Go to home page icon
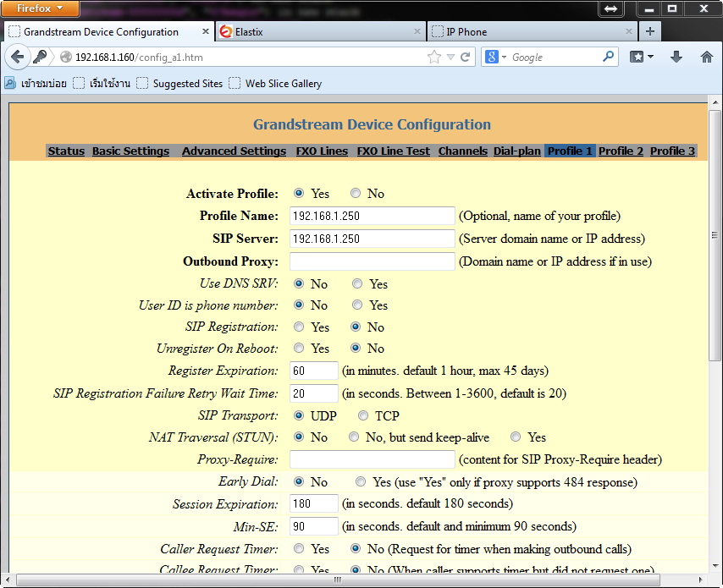The image size is (723, 588). click(706, 57)
